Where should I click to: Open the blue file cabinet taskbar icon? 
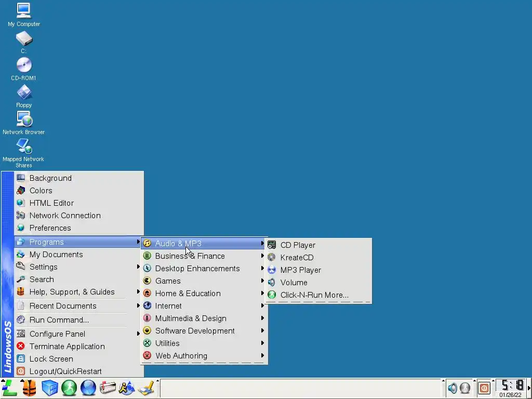49,388
